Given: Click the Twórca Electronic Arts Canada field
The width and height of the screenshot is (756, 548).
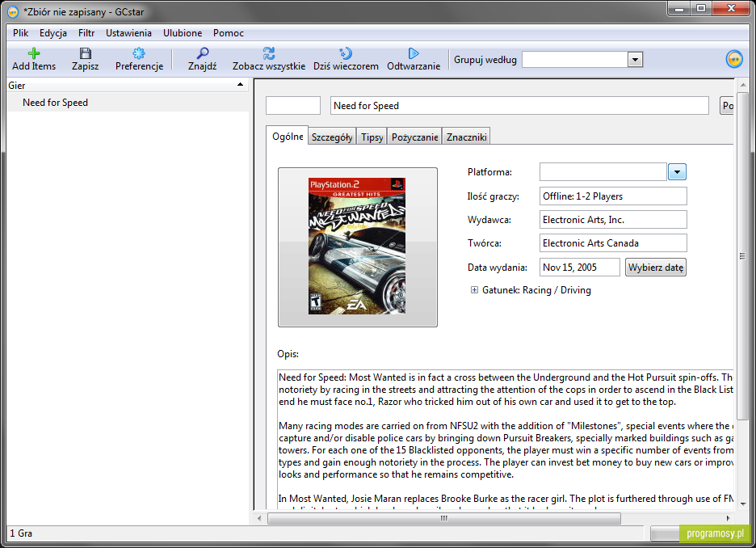Looking at the screenshot, I should (x=613, y=243).
